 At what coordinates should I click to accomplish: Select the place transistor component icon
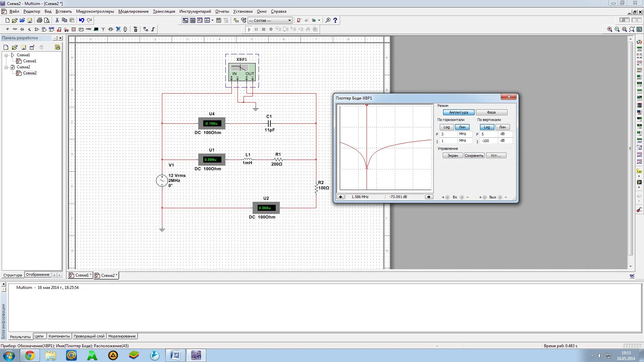[x=29, y=29]
